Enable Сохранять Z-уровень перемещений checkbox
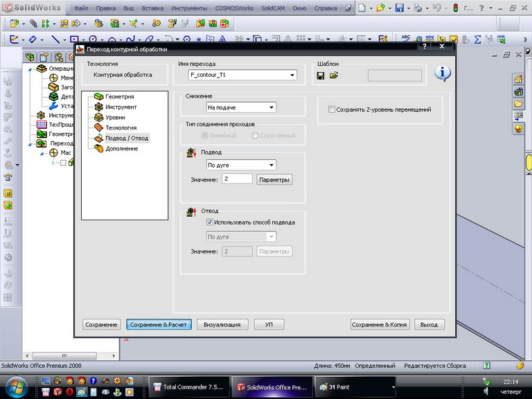 tap(332, 109)
